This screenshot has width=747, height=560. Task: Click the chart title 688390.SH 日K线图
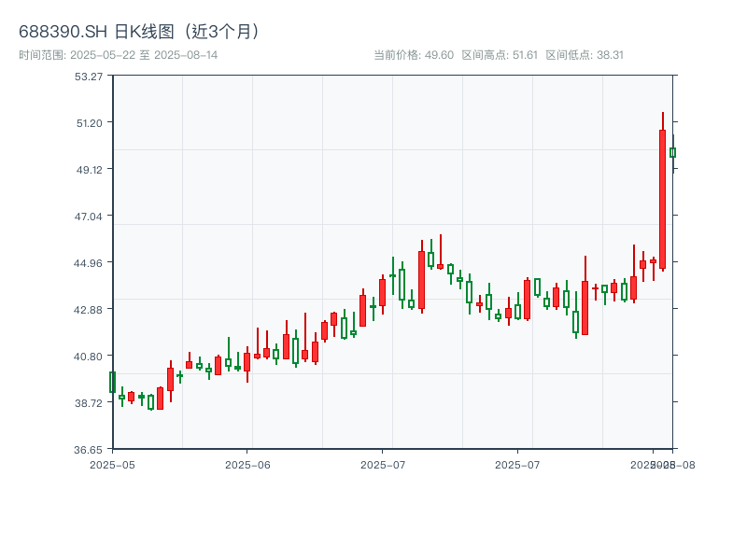(139, 32)
